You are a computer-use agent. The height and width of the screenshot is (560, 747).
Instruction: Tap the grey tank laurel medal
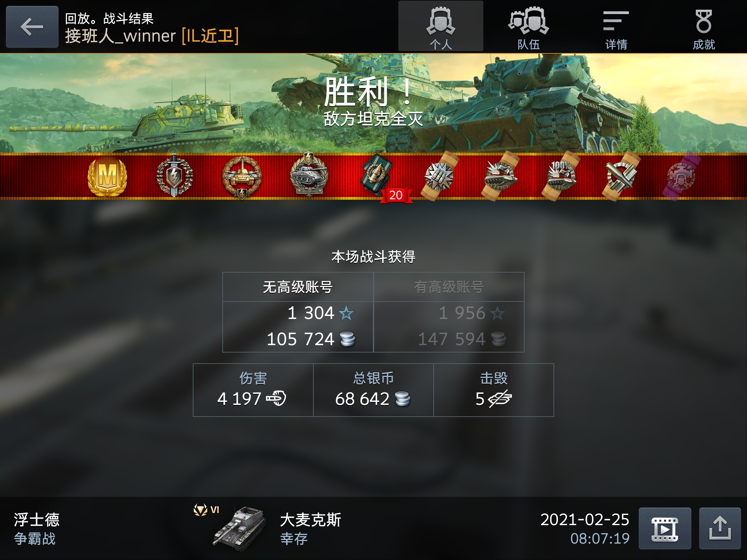click(309, 175)
